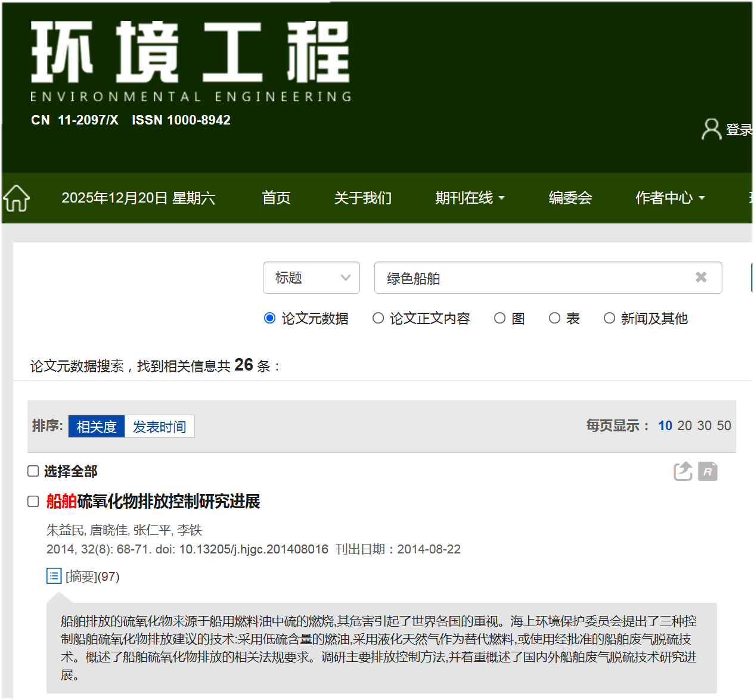The width and height of the screenshot is (754, 700).
Task: Select the 图 radio button
Action: pos(499,318)
